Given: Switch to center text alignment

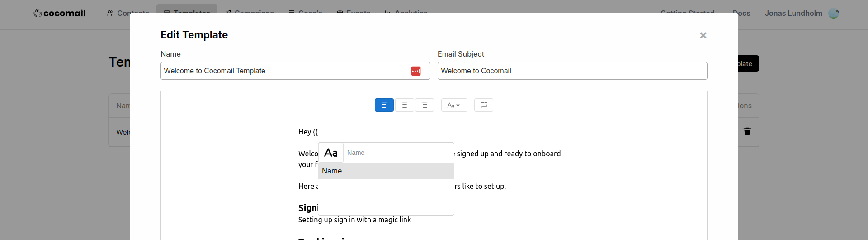Looking at the screenshot, I should pyautogui.click(x=405, y=105).
